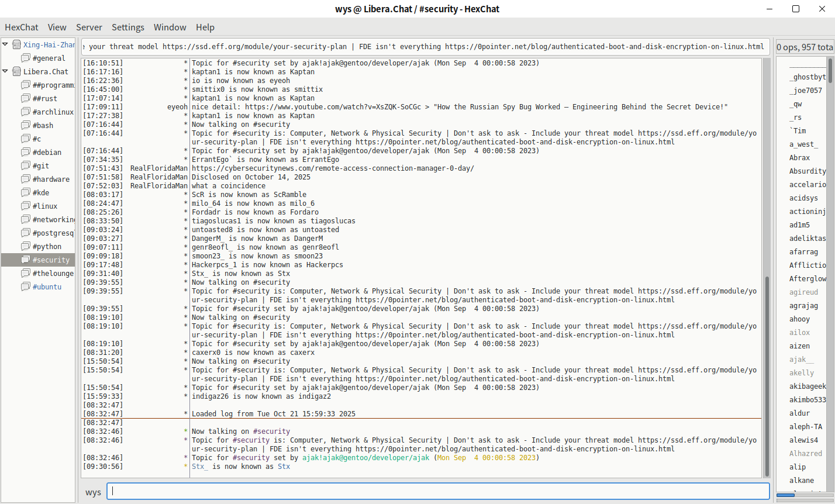Open the YouTube link posted by eyeoh
Image resolution: width=835 pixels, height=504 pixels.
tap(333, 107)
